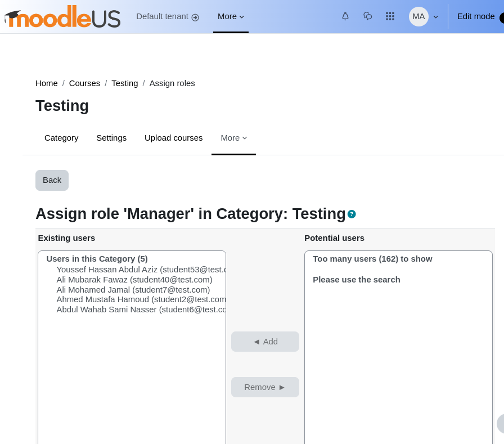Screen dimensions: 504x444
Task: Go to Courses breadcrumb link
Action: click(84, 83)
